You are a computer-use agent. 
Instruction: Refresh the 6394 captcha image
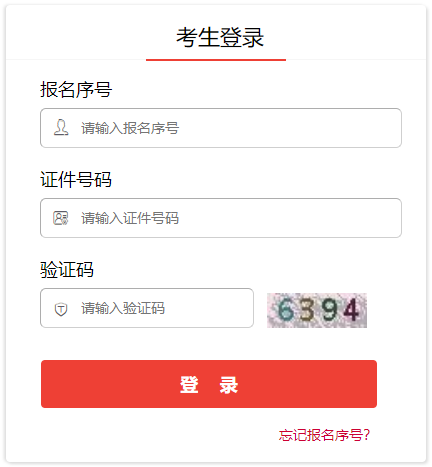tap(317, 310)
